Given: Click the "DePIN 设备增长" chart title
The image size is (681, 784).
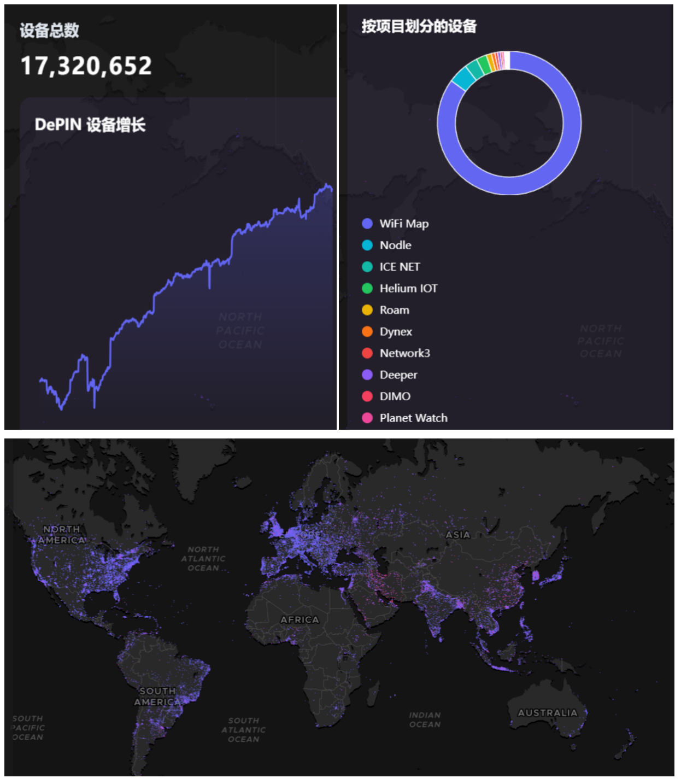Looking at the screenshot, I should point(90,125).
